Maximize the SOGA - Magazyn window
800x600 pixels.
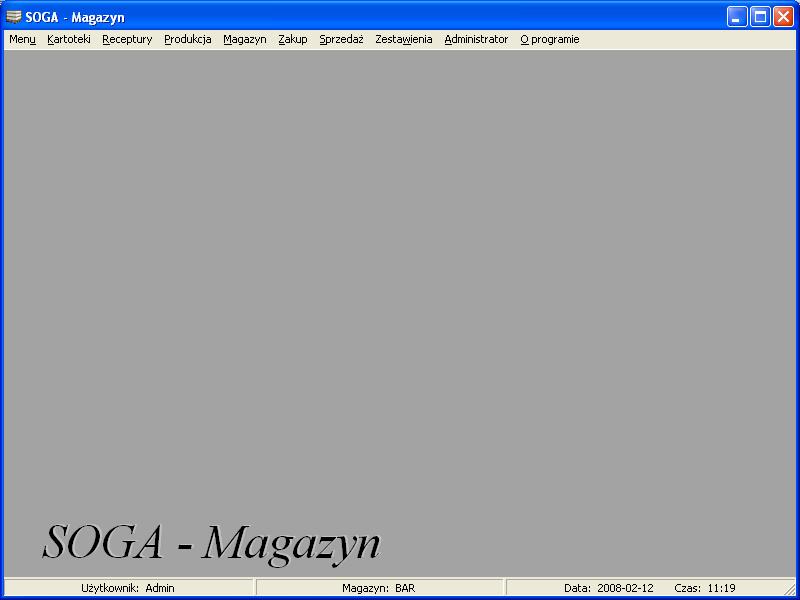pyautogui.click(x=760, y=17)
